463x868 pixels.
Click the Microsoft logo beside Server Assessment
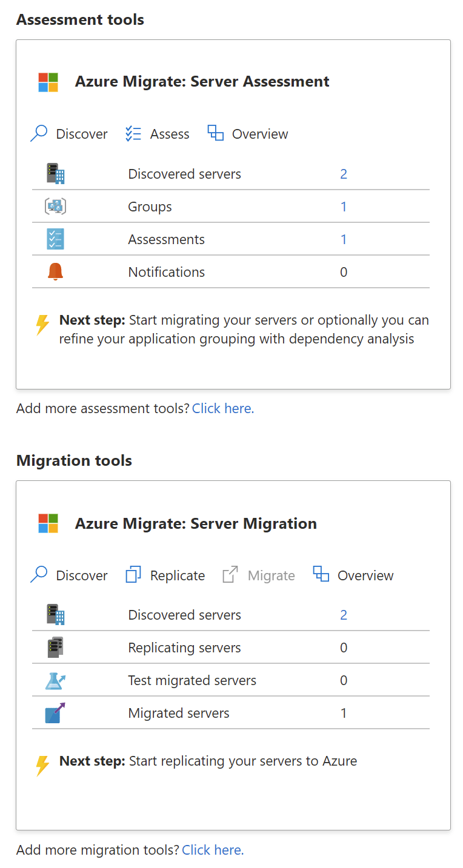click(x=48, y=82)
